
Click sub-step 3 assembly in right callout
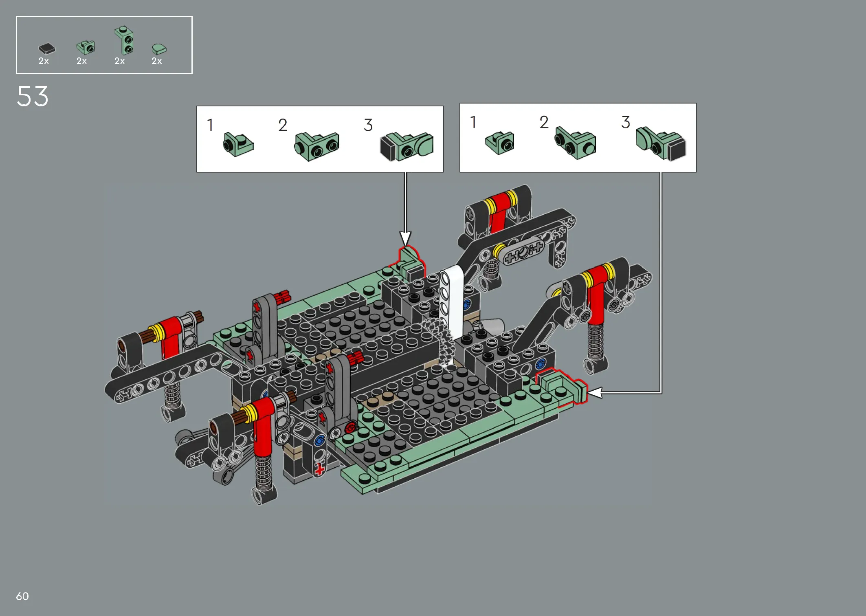[x=661, y=143]
